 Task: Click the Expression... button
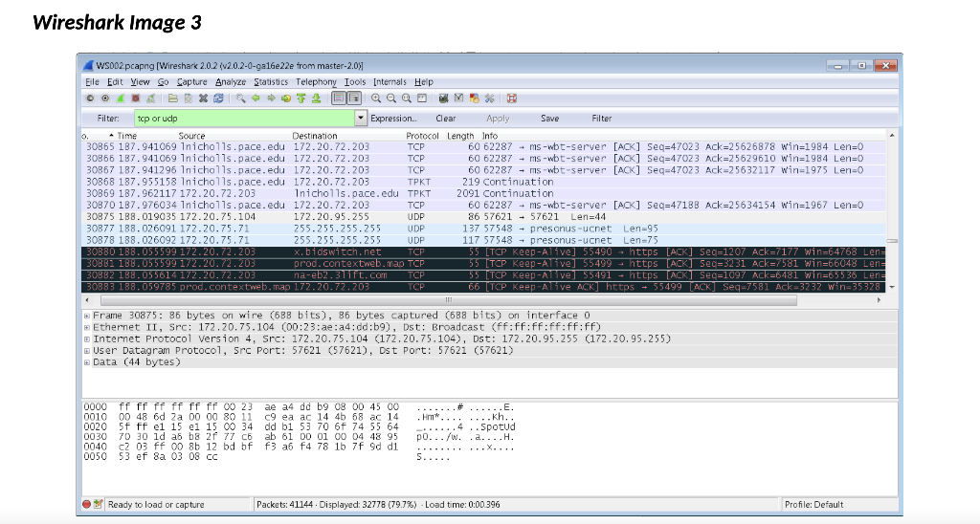393,118
